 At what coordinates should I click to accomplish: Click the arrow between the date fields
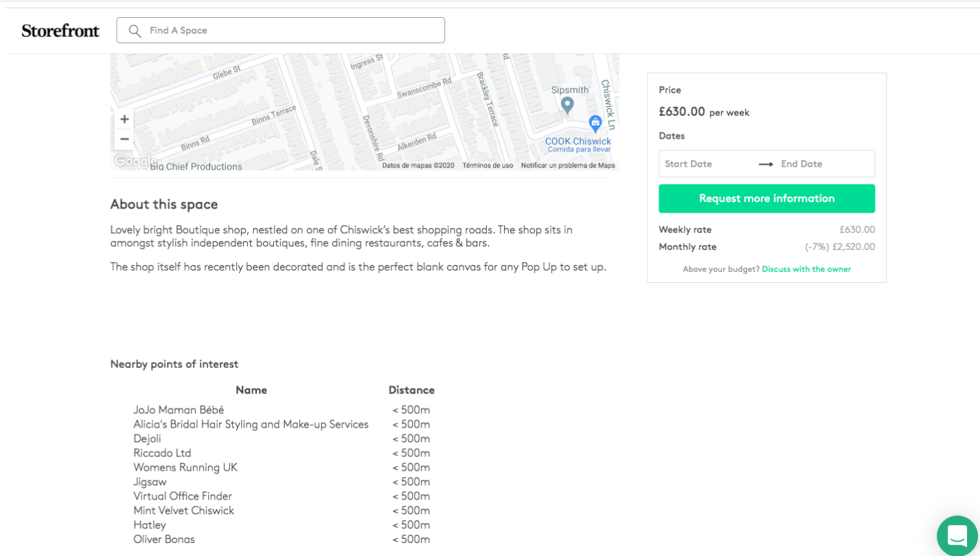(x=766, y=164)
